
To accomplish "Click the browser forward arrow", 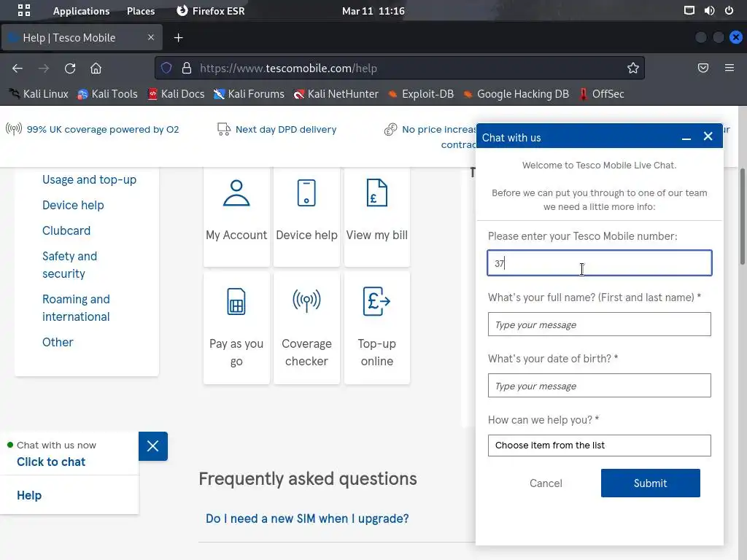I will [x=44, y=68].
